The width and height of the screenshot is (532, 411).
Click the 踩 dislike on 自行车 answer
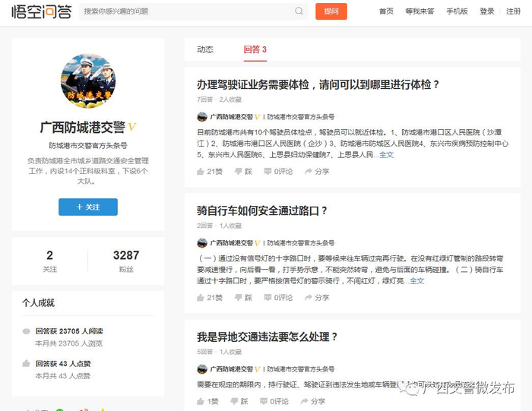click(244, 298)
